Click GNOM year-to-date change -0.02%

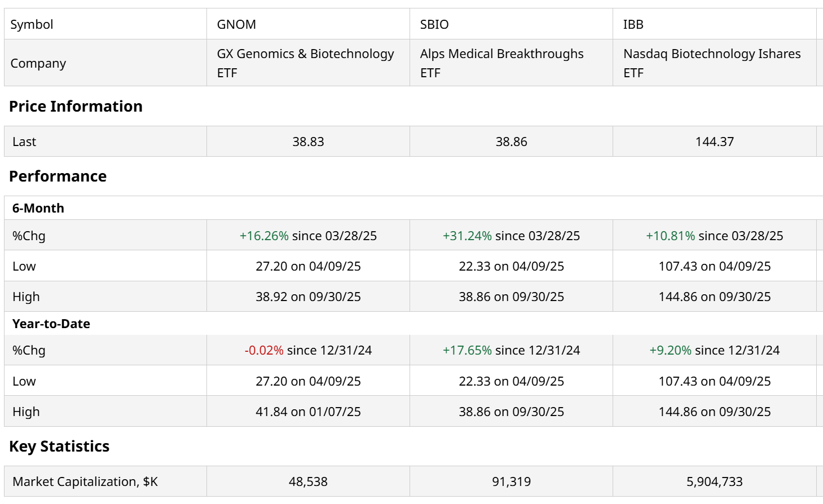tap(264, 350)
